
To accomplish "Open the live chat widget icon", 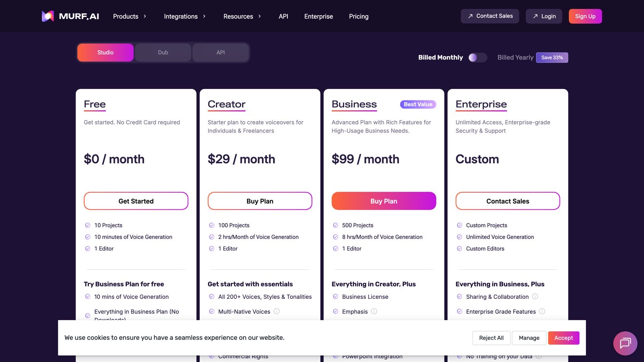I will tap(625, 343).
